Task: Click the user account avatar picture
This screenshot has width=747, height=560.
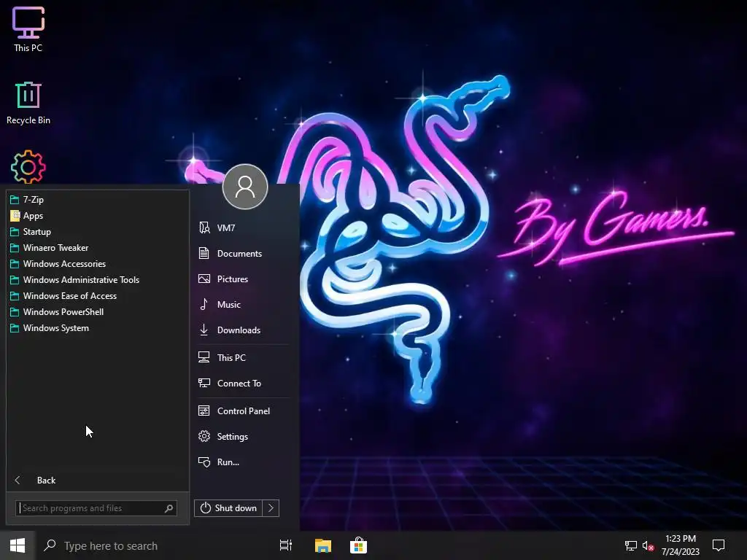Action: pyautogui.click(x=245, y=187)
